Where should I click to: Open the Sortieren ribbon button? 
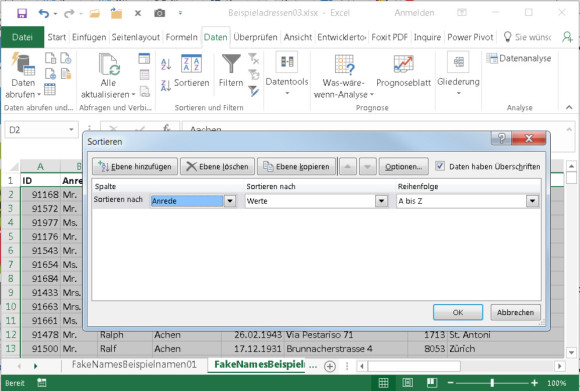(191, 71)
